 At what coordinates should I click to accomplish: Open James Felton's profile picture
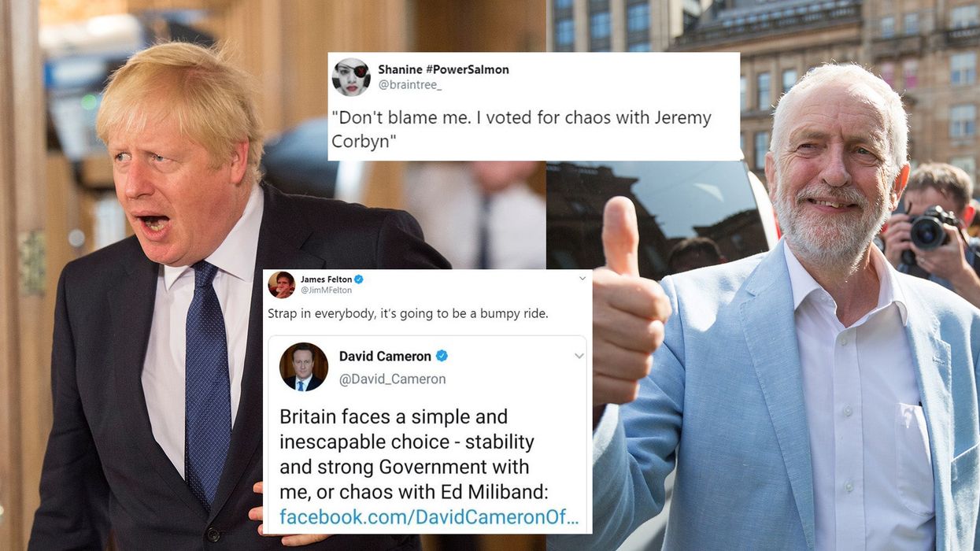(281, 284)
